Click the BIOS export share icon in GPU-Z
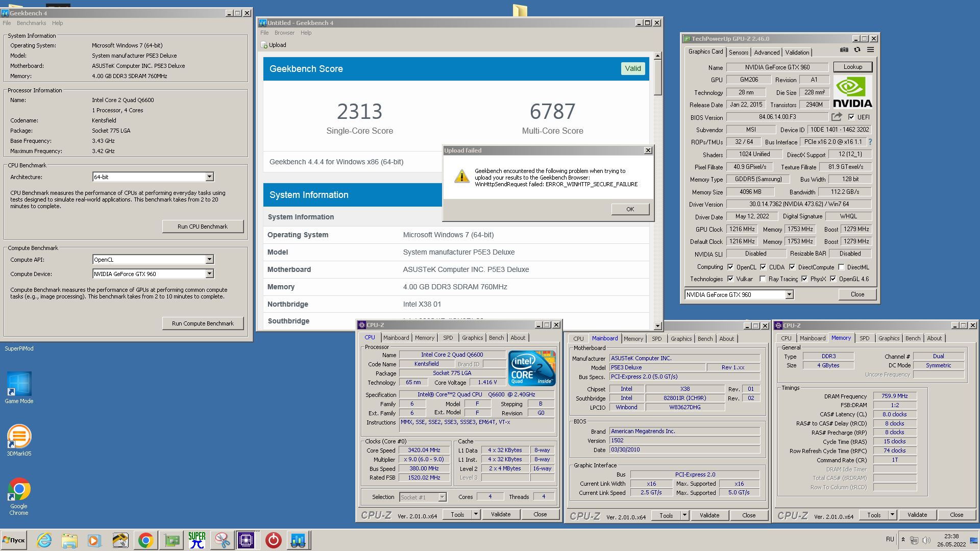Screen dimensions: 980x551 (x=837, y=117)
